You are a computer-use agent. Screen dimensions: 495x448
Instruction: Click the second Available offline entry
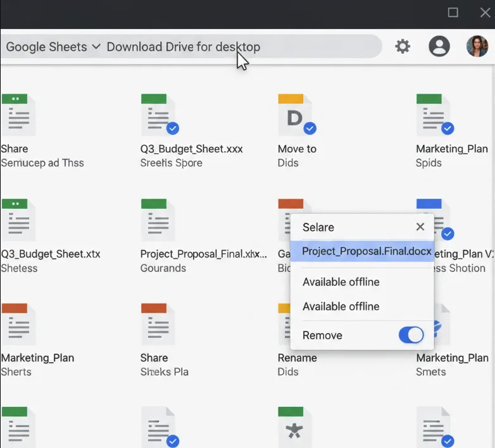point(341,306)
